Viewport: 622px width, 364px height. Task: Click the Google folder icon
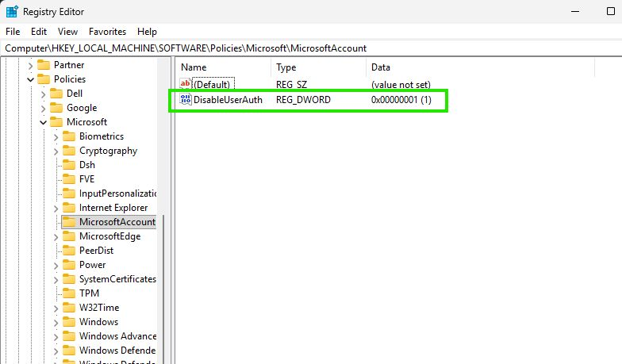56,108
